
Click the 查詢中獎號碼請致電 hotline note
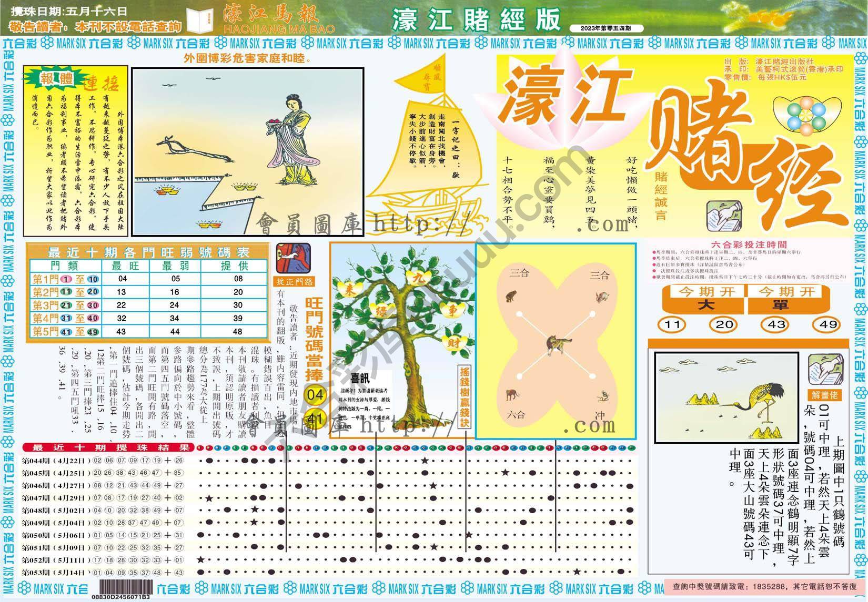pyautogui.click(x=765, y=586)
